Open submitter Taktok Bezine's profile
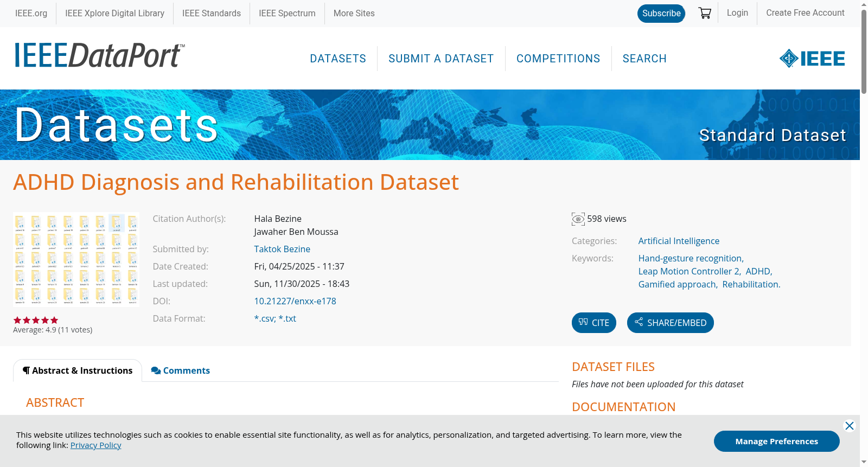This screenshot has width=868, height=467. coord(282,249)
